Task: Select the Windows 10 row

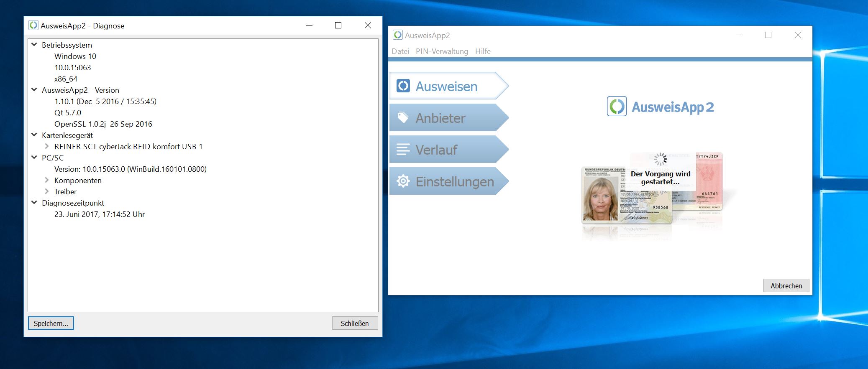Action: point(75,56)
